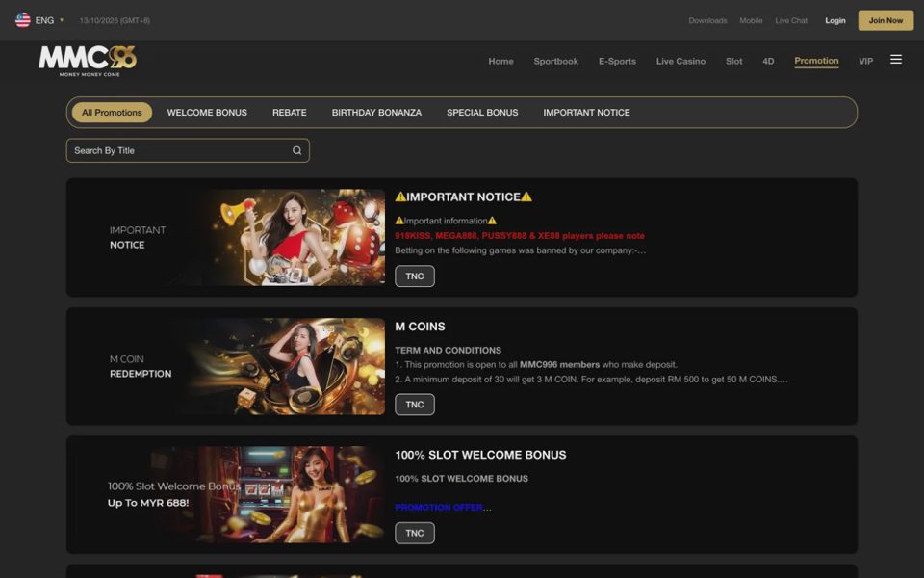Open the Home menu item
The height and width of the screenshot is (578, 924).
pos(500,62)
